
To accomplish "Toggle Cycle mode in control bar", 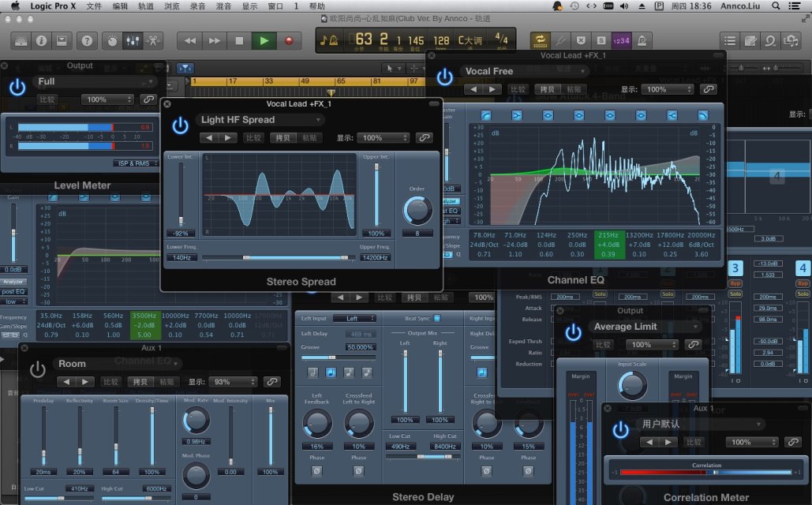I will [541, 39].
